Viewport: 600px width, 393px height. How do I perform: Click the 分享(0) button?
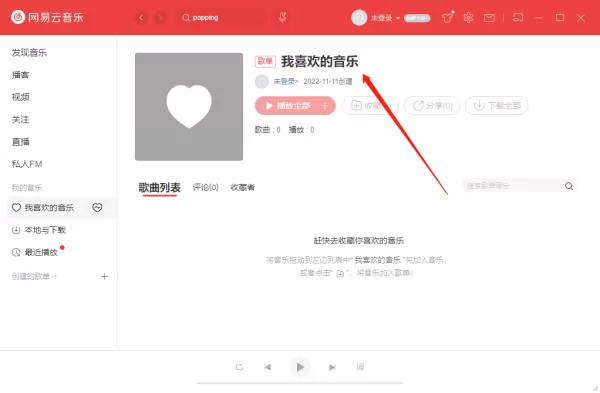coord(432,106)
